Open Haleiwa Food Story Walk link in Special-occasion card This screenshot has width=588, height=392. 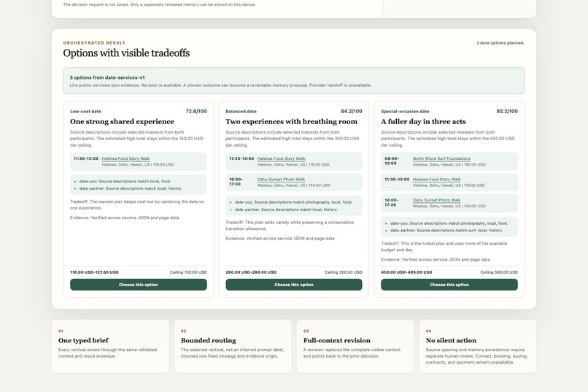(436, 180)
